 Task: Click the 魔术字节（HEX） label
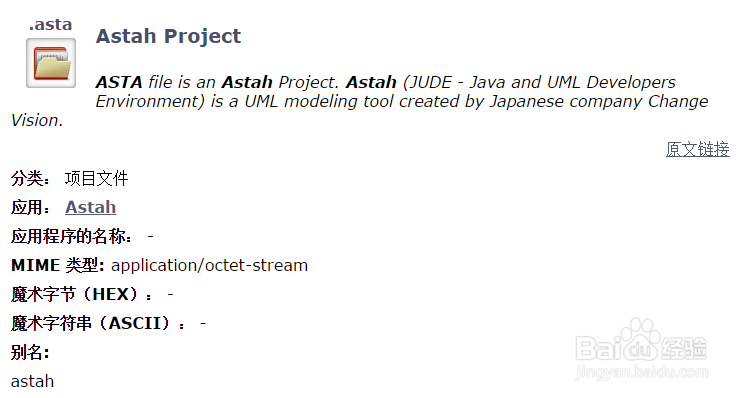[x=82, y=294]
